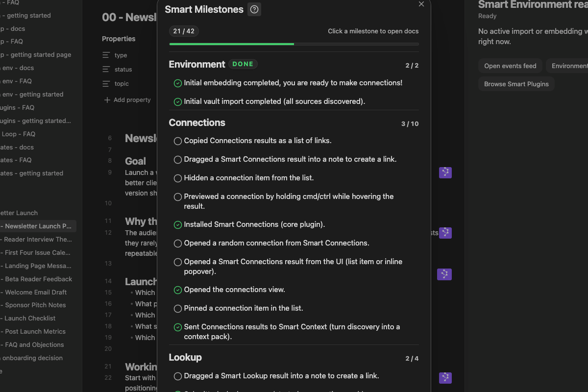Image resolution: width=588 pixels, height=392 pixels.
Task: Click 'Opened the connections view' green check
Action: point(178,290)
